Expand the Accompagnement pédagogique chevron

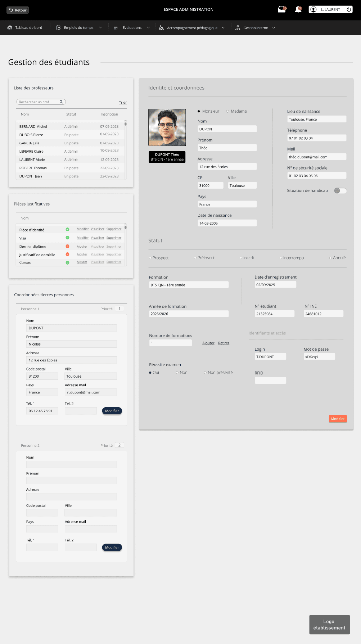click(223, 28)
